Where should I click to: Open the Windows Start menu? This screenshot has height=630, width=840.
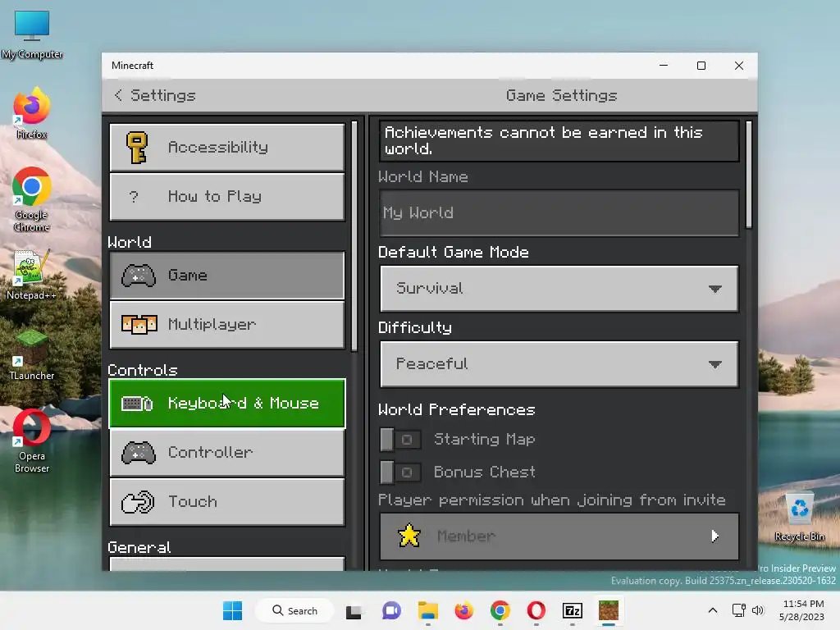pos(232,610)
